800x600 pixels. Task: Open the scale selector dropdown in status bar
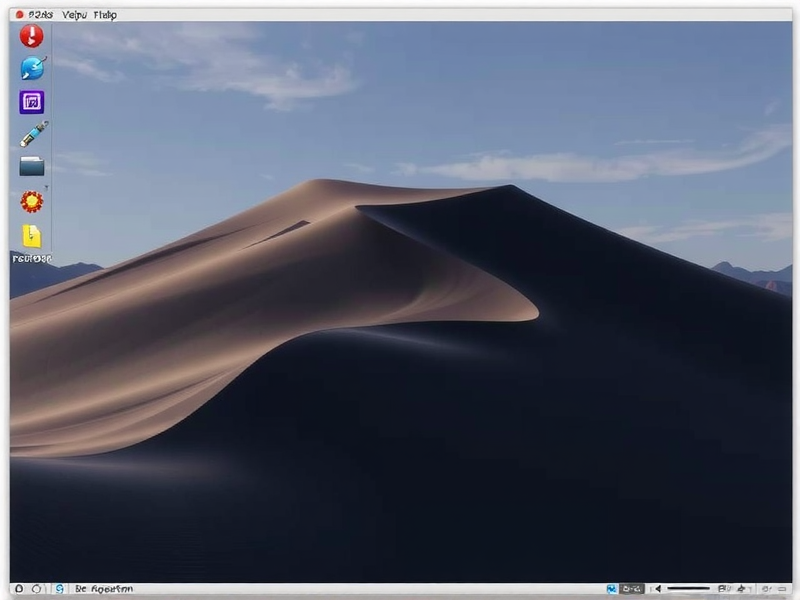point(632,588)
